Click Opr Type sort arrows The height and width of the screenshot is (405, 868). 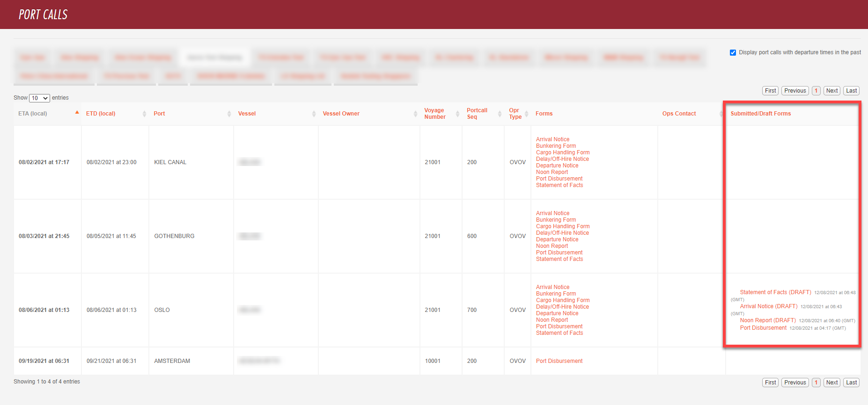tap(526, 114)
